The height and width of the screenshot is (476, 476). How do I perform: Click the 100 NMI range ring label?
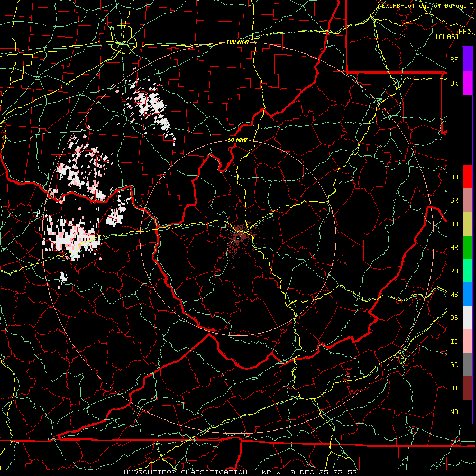pos(237,42)
